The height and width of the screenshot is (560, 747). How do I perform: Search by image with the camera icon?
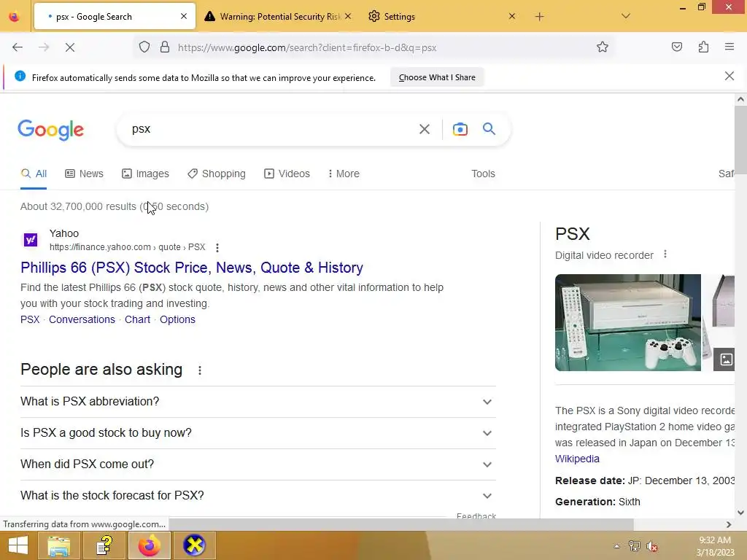tap(460, 129)
